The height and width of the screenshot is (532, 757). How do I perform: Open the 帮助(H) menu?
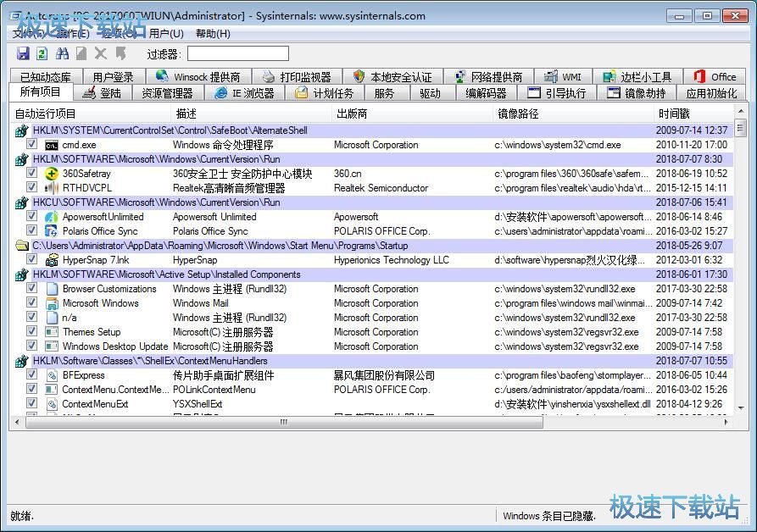pos(213,34)
